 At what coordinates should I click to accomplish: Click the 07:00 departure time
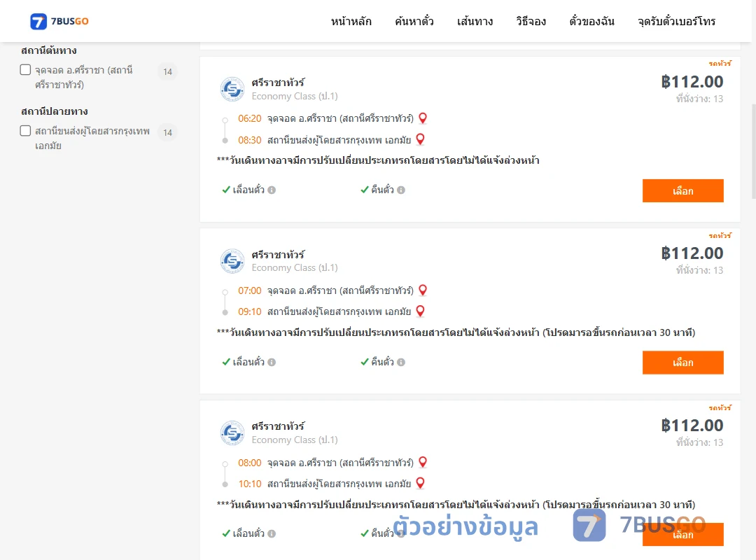250,291
